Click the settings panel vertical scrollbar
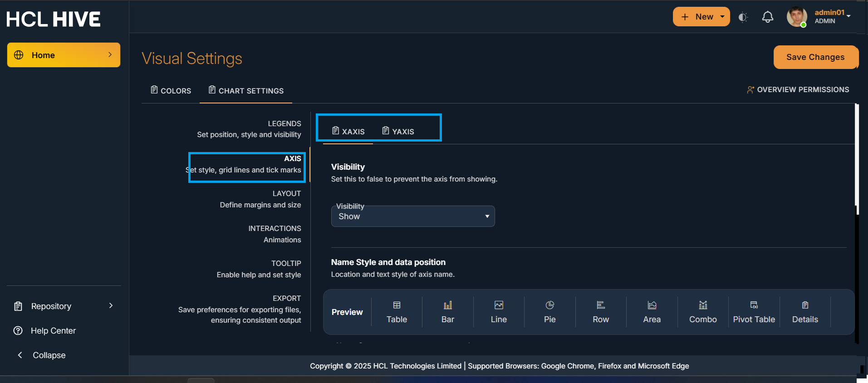The image size is (868, 383). [x=857, y=155]
